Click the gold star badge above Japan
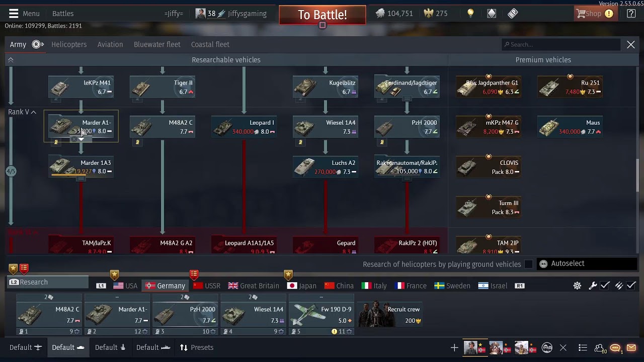644x362 pixels. point(288,275)
